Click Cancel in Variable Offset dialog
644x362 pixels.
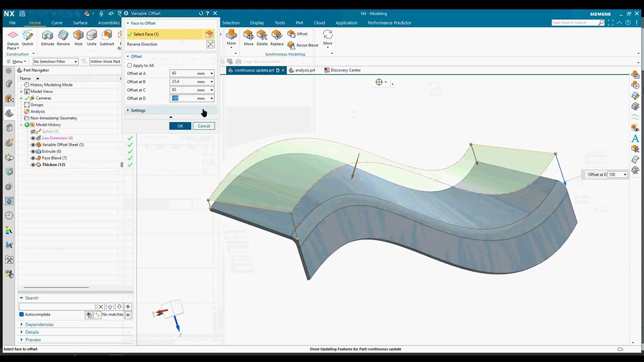pos(204,126)
